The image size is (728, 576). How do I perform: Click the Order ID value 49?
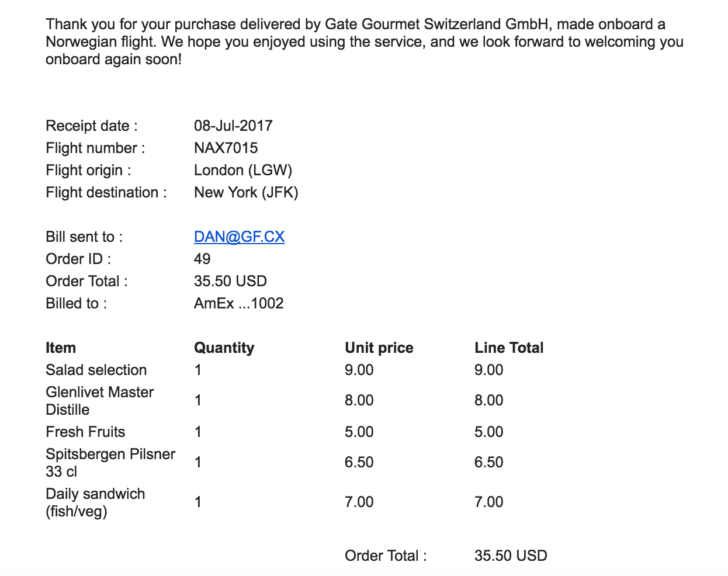[202, 259]
